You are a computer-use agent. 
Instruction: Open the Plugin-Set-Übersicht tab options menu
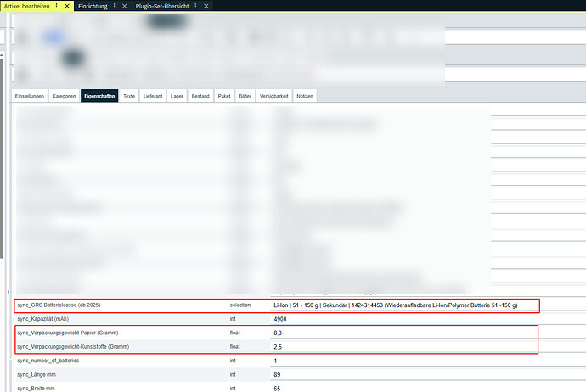tap(195, 6)
